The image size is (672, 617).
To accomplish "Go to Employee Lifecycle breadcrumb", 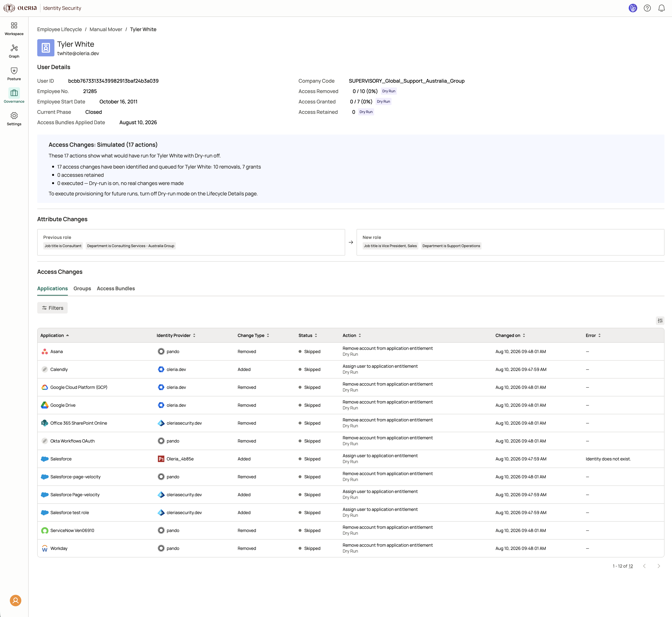I will coord(59,29).
